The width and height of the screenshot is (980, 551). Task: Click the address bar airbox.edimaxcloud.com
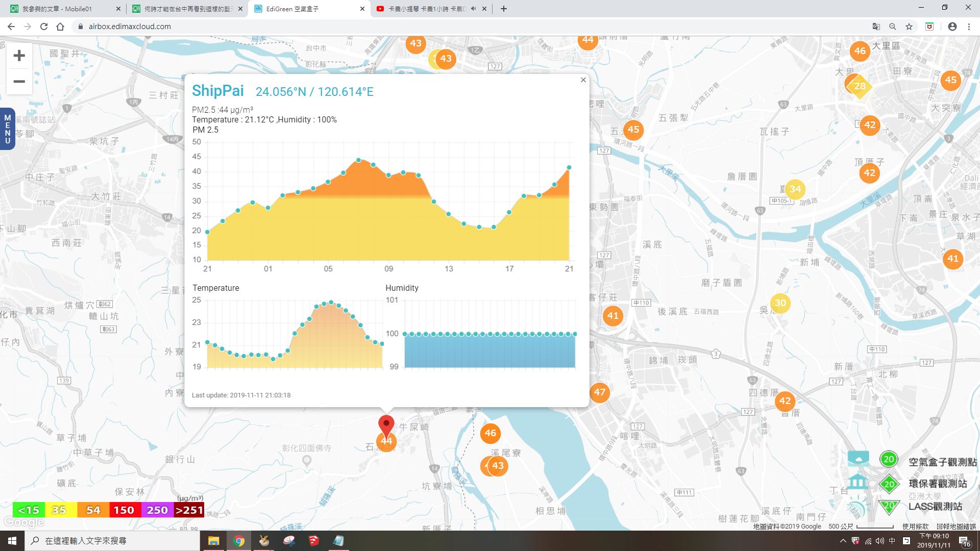click(130, 27)
